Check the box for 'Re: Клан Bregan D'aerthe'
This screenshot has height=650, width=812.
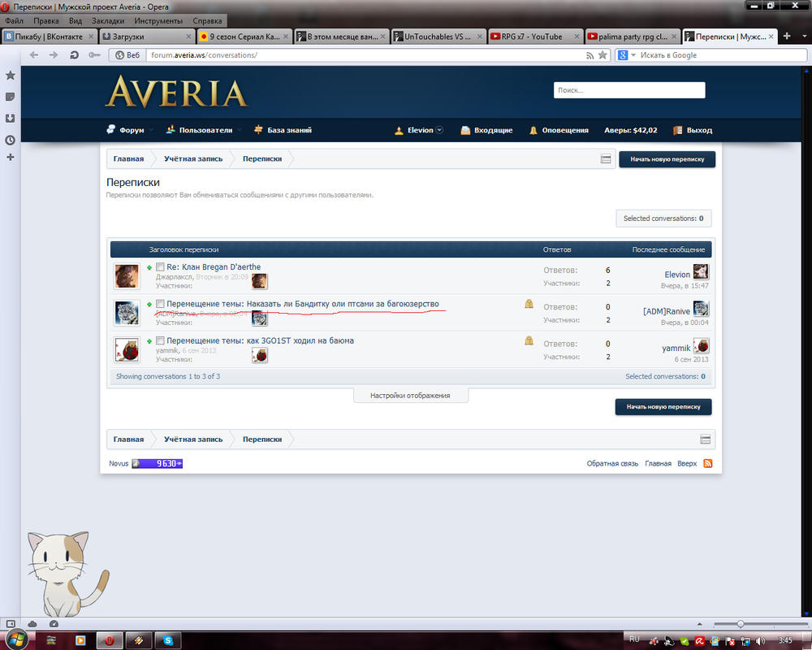161,267
